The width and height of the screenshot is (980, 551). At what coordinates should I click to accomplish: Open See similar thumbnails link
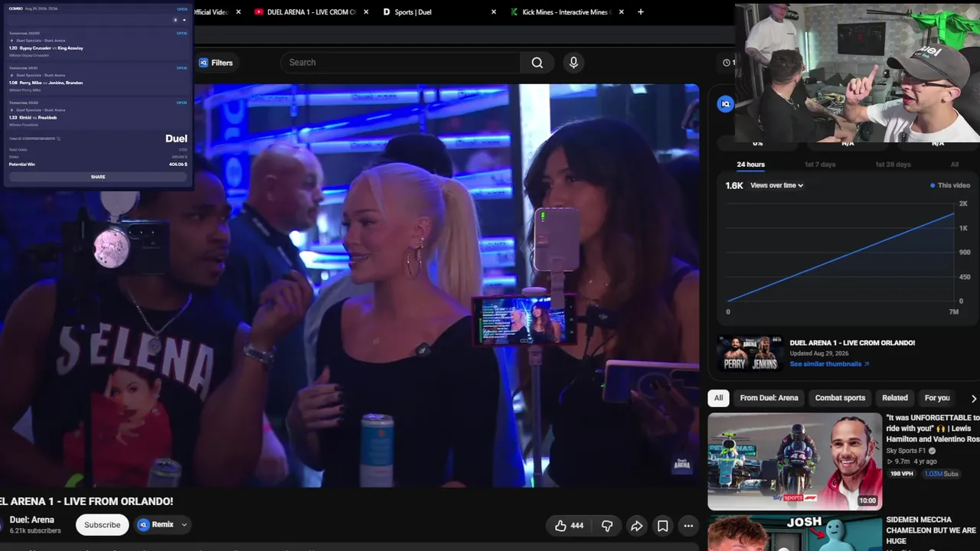click(x=829, y=364)
